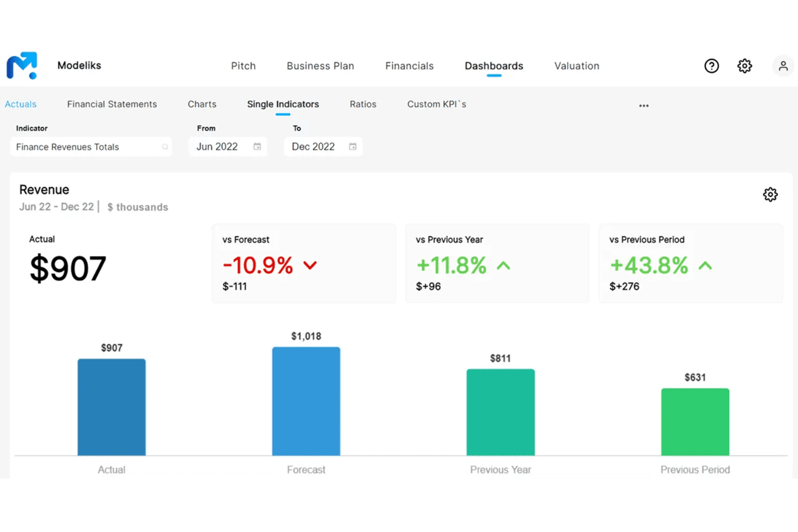This screenshot has height=532, width=798.
Task: Open the From date calendar icon
Action: 256,146
